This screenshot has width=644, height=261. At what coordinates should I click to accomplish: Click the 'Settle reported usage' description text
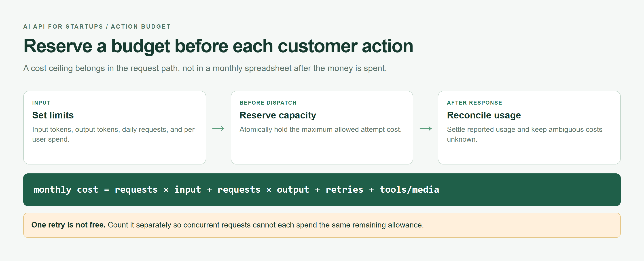point(525,134)
